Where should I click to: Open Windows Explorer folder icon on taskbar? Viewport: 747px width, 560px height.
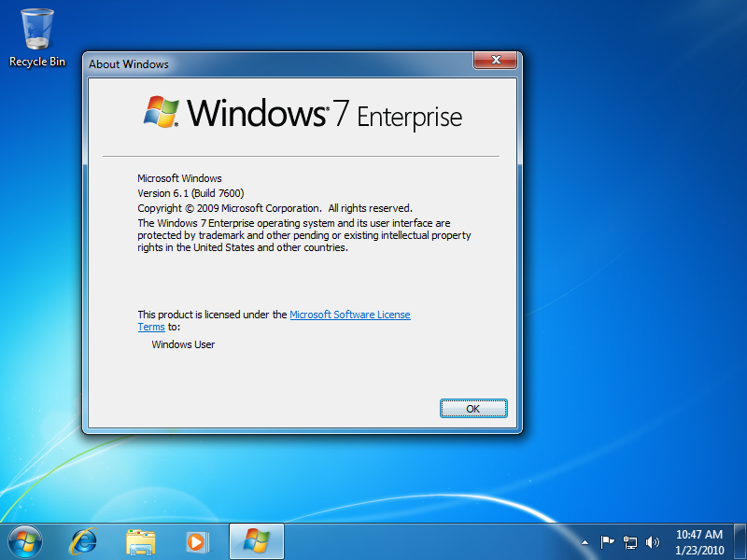(x=141, y=541)
